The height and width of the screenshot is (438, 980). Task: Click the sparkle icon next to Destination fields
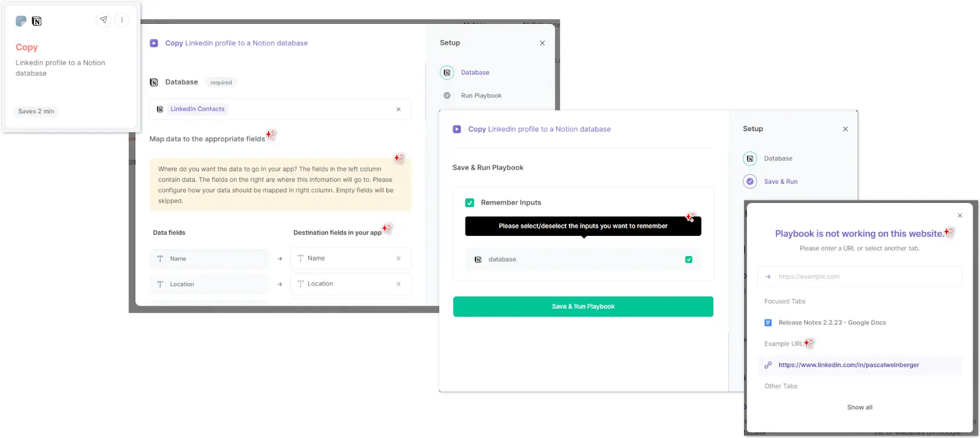tap(387, 228)
